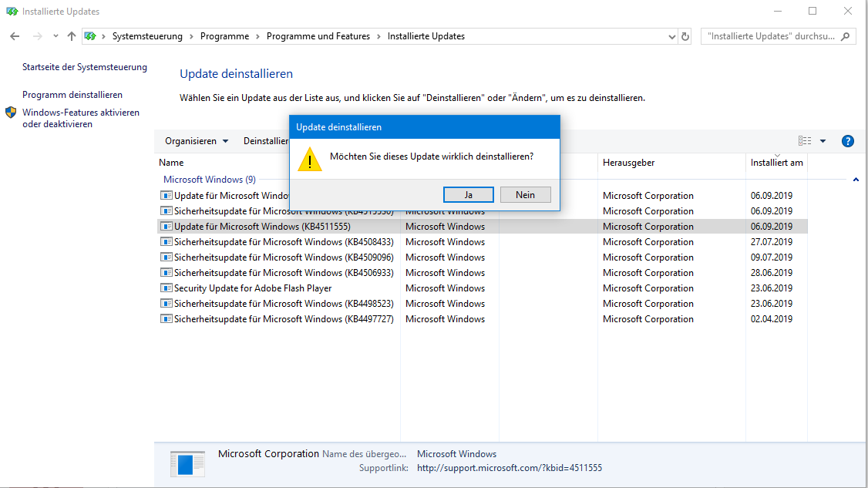Viewport: 868px width, 488px height.
Task: Open help with the question mark icon
Action: point(847,141)
